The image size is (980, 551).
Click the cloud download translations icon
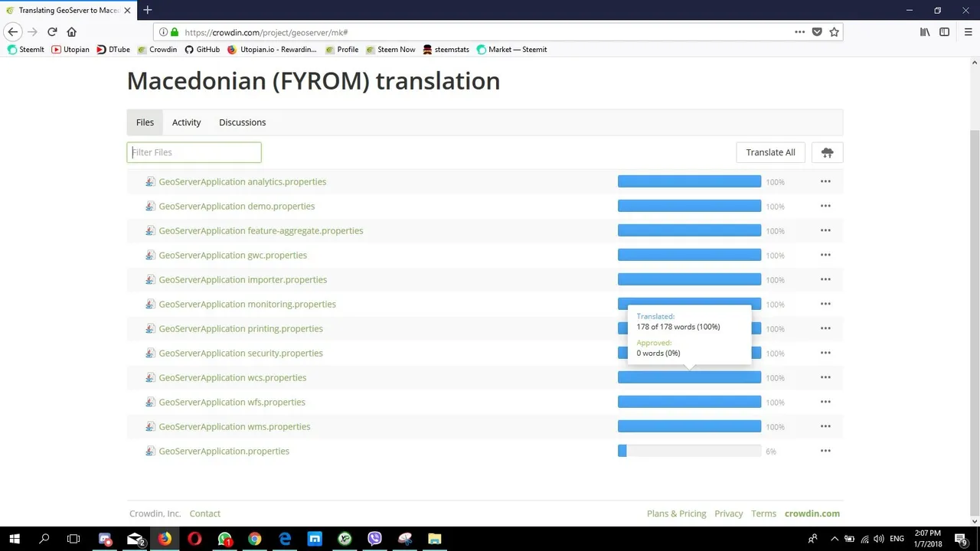(827, 152)
